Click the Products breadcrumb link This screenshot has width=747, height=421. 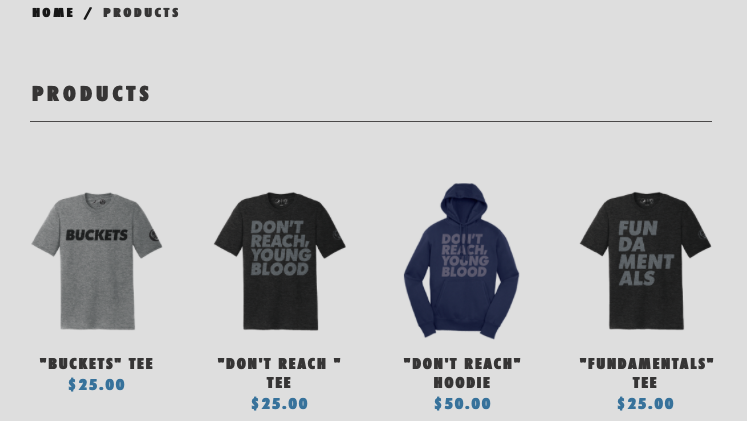141,13
